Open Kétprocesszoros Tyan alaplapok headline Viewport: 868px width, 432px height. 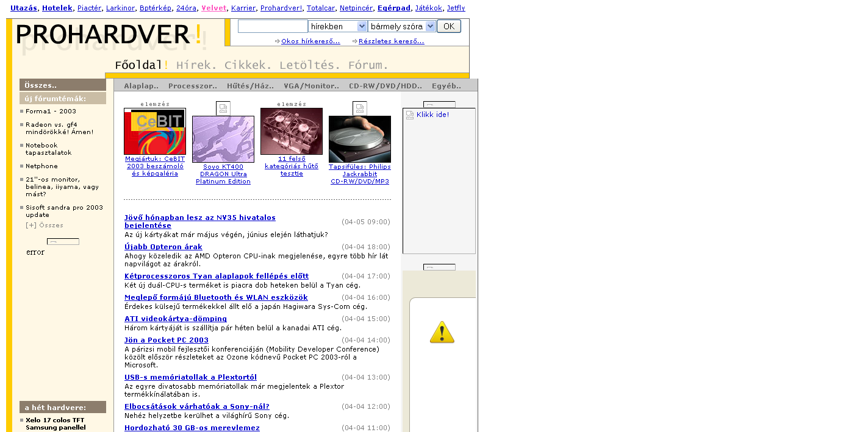click(x=217, y=277)
